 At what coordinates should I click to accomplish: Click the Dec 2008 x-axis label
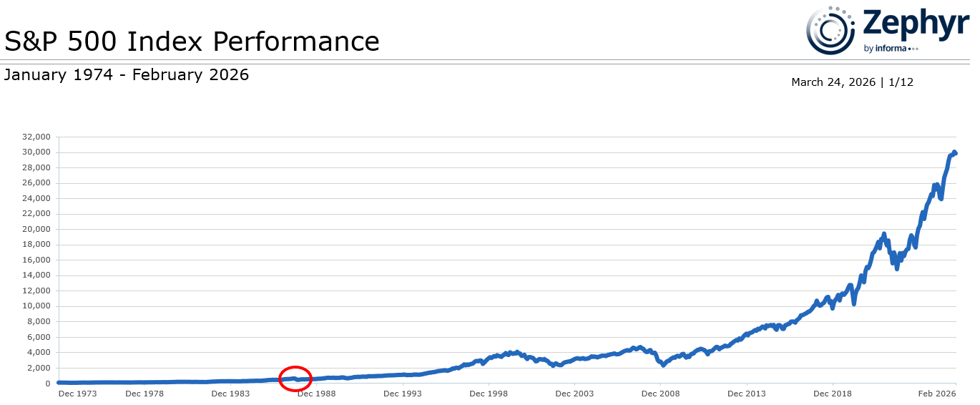tap(660, 394)
